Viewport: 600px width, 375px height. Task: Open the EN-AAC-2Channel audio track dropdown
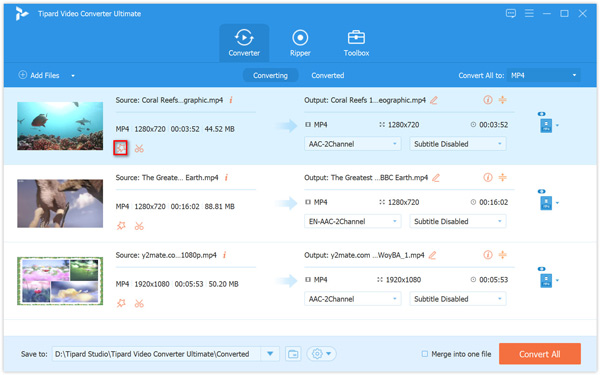point(352,222)
